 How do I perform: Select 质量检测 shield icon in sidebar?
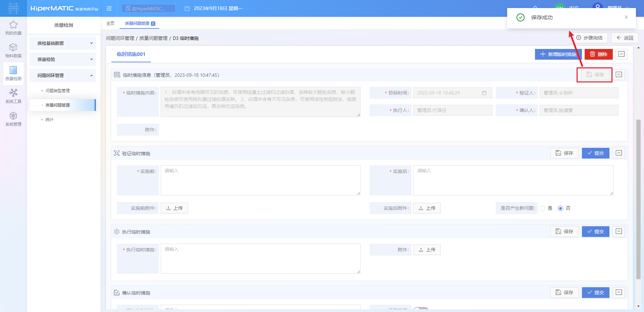point(13,70)
